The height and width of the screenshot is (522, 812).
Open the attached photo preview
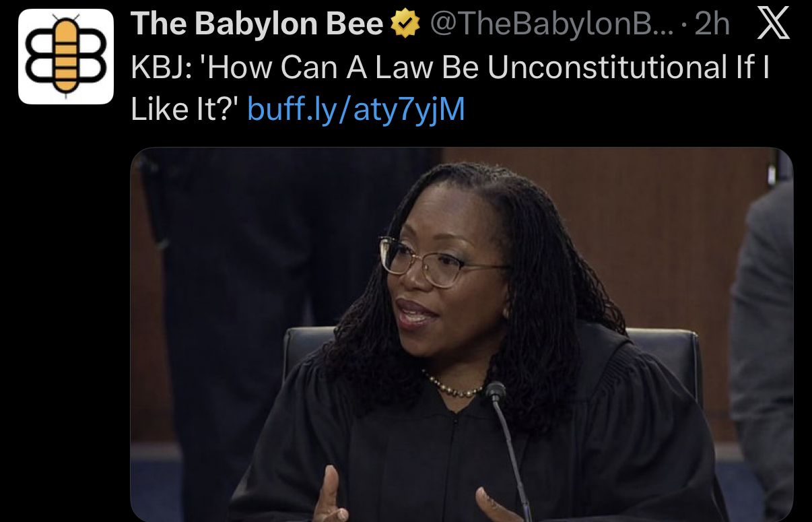click(462, 335)
